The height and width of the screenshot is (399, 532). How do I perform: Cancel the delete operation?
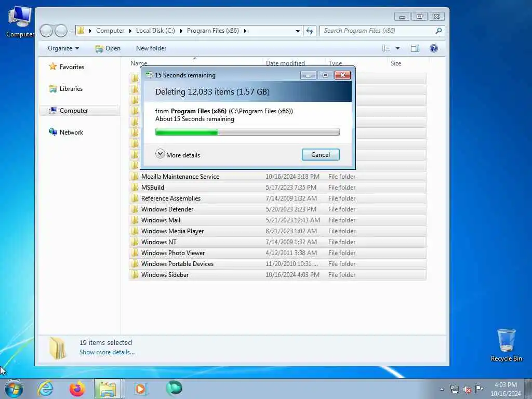(320, 155)
